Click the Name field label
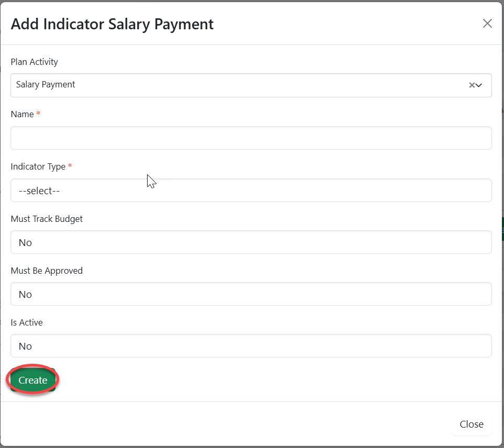 click(x=23, y=114)
